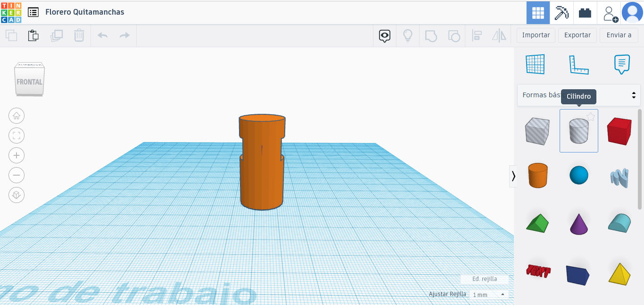Select the red Text shape
This screenshot has width=644, height=305.
[x=538, y=271]
